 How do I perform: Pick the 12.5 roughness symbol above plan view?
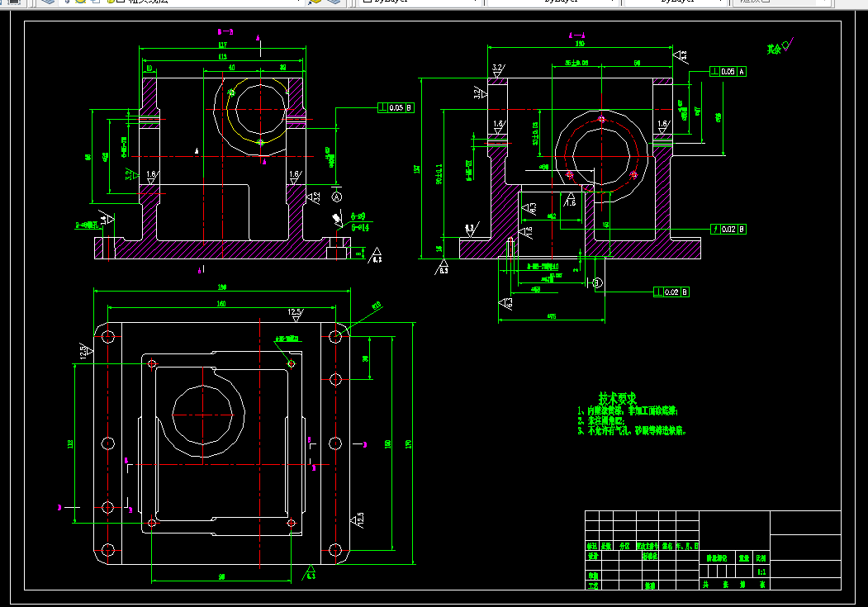click(x=295, y=315)
